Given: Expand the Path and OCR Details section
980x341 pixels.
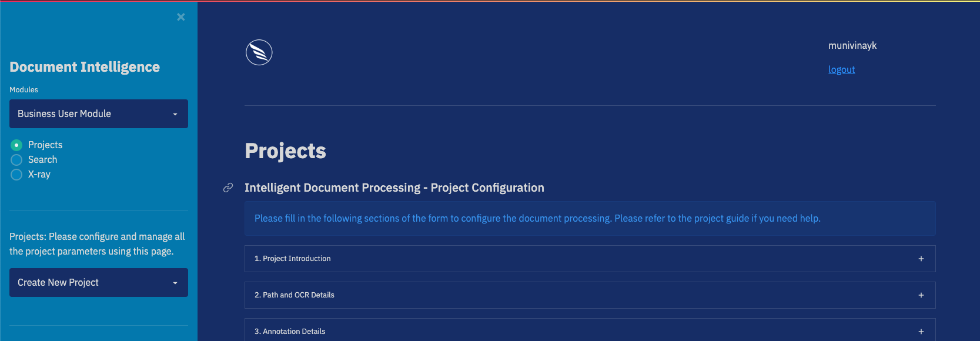Looking at the screenshot, I should click(590, 295).
